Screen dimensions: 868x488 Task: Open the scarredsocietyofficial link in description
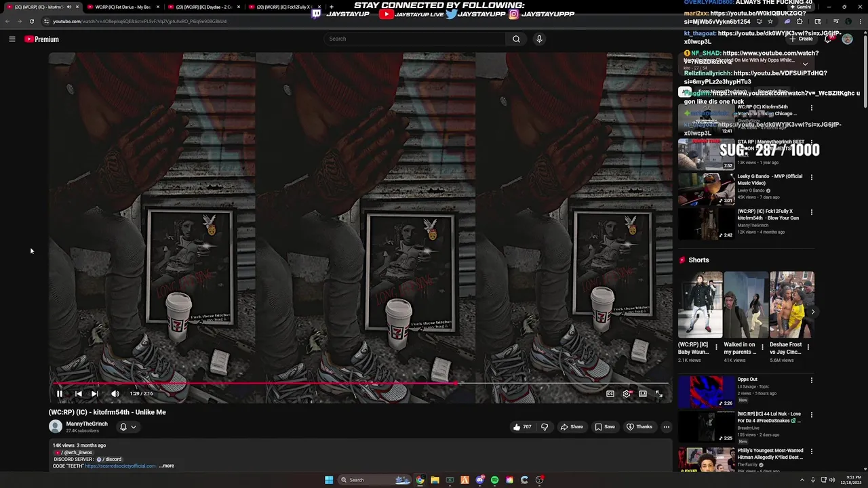pyautogui.click(x=121, y=466)
